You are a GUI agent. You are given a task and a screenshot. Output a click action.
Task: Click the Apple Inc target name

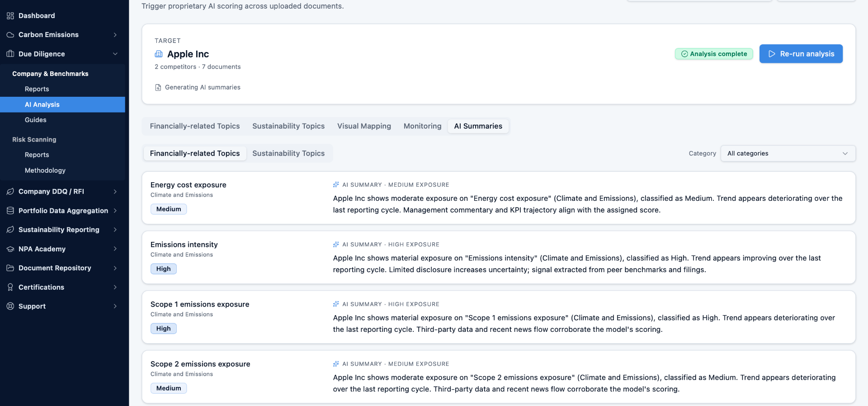click(x=188, y=54)
